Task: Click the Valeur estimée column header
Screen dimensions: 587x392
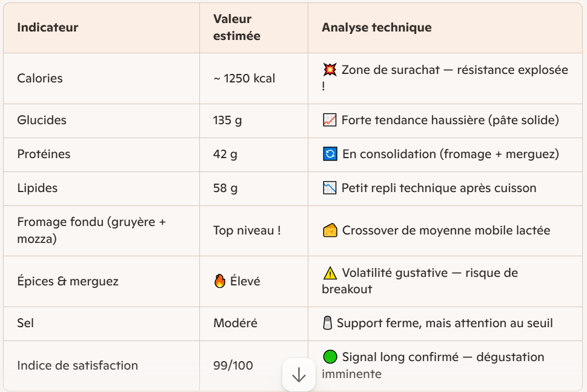Action: pyautogui.click(x=236, y=28)
